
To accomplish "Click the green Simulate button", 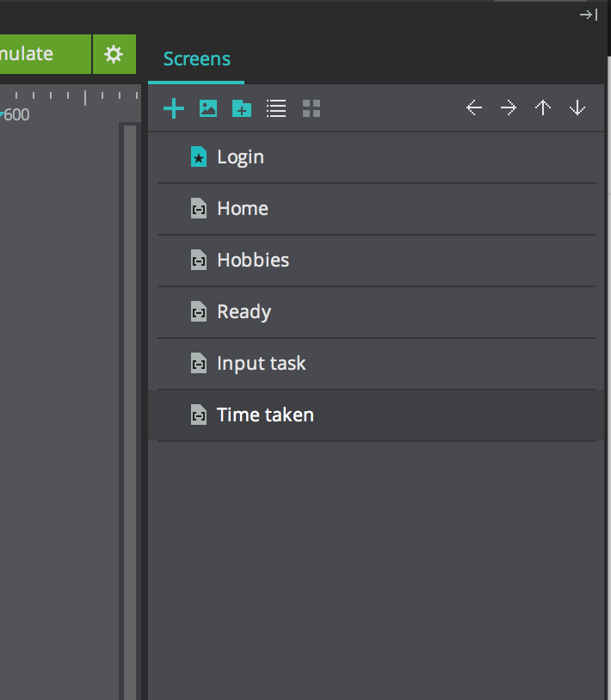I will tap(43, 54).
